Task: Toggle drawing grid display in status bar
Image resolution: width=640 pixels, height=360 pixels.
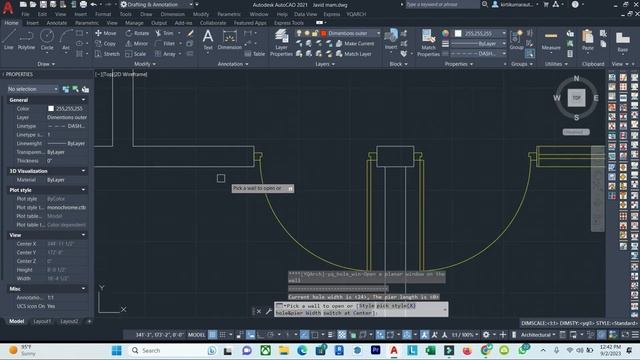Action: [x=213, y=335]
